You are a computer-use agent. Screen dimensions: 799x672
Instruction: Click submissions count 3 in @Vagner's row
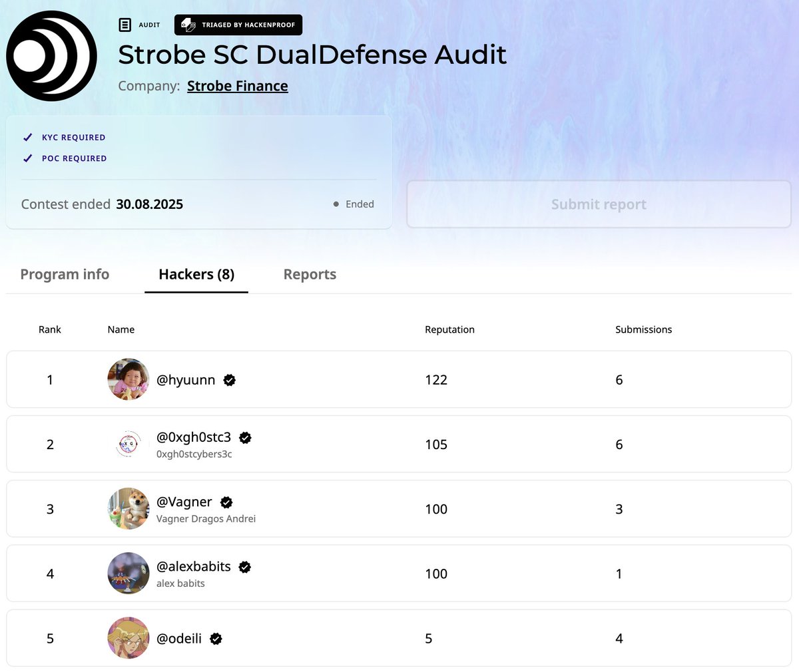tap(619, 509)
